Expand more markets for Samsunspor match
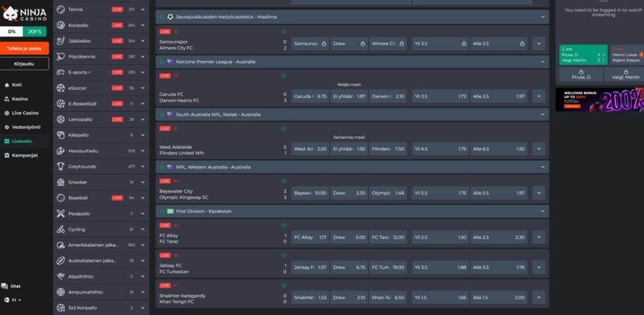Viewport: 644px width, 315px height. click(x=538, y=43)
